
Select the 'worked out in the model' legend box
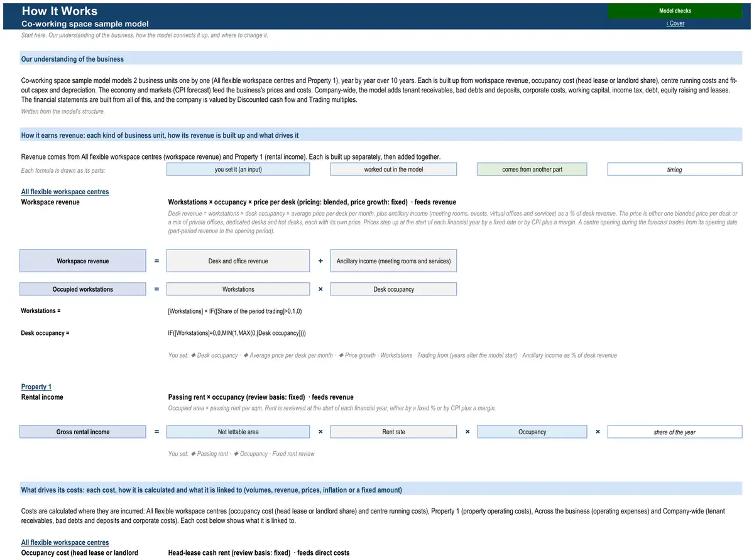(393, 169)
